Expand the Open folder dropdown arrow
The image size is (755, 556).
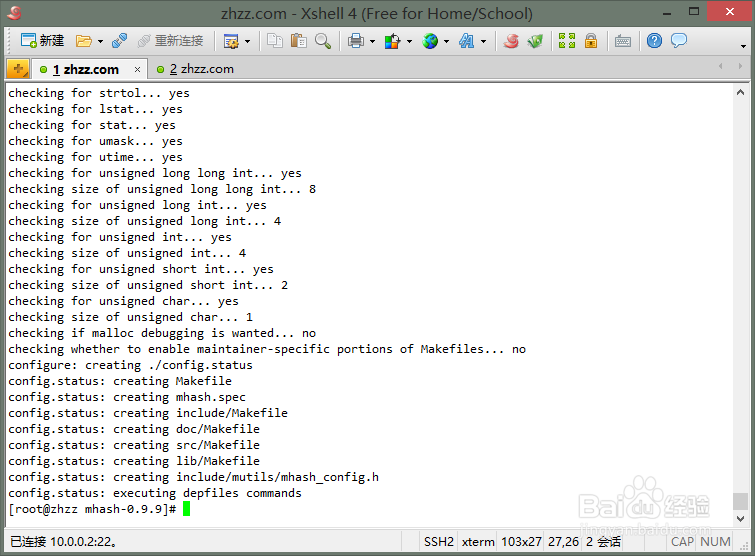[x=100, y=42]
